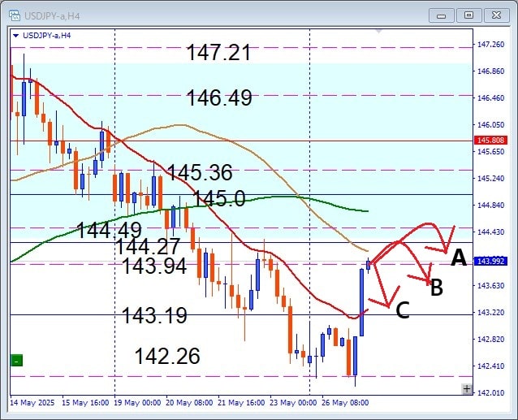
Task: Click the 142.26 level text label
Action: (167, 356)
